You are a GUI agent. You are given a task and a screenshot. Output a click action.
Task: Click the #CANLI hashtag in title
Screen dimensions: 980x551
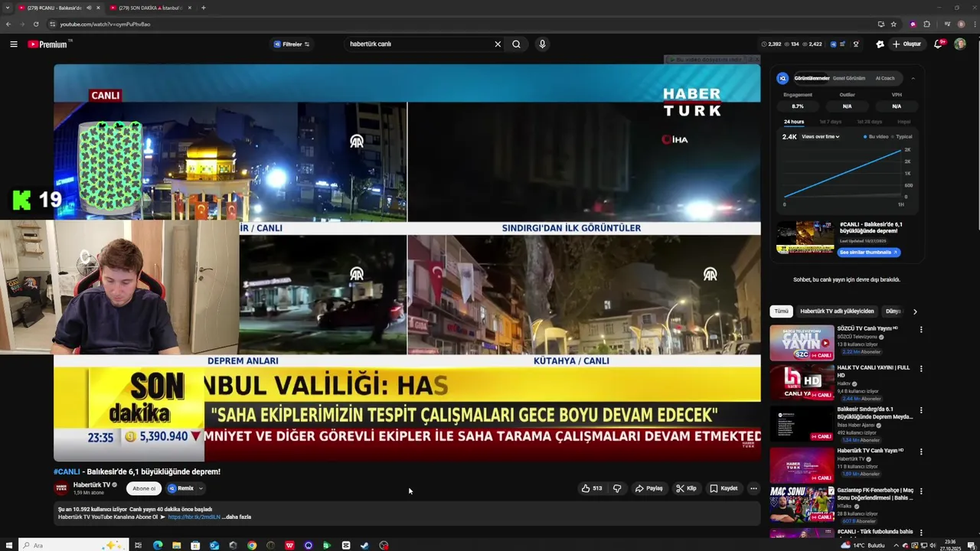(x=67, y=472)
